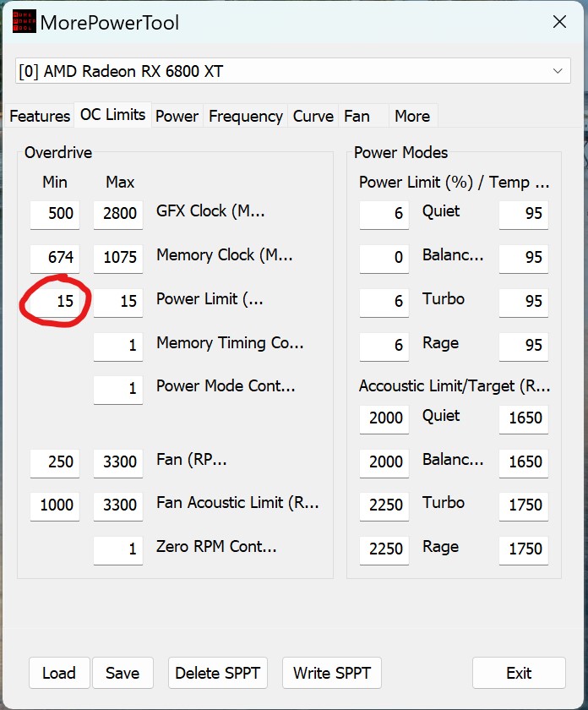Click the Exit button
The height and width of the screenshot is (710, 588).
519,673
